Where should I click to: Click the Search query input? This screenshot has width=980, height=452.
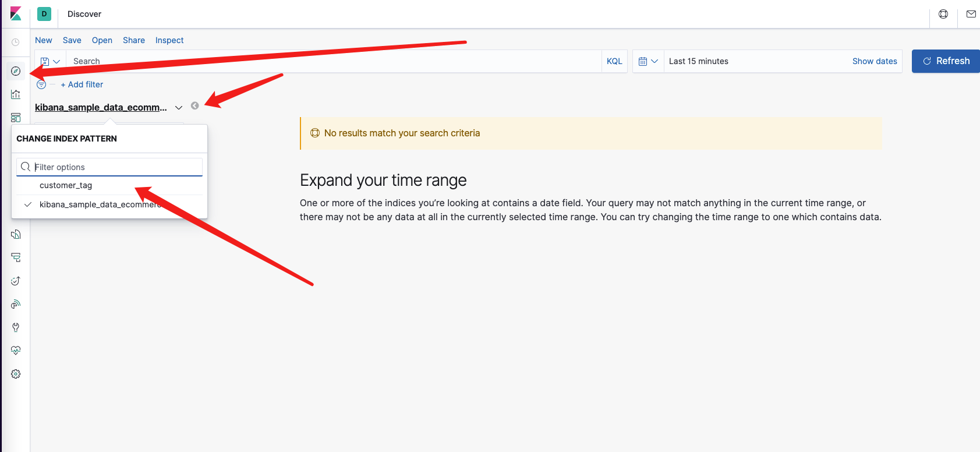(x=334, y=61)
